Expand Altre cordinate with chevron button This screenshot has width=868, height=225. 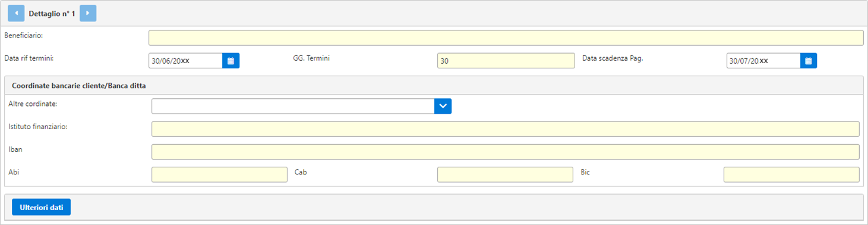443,107
